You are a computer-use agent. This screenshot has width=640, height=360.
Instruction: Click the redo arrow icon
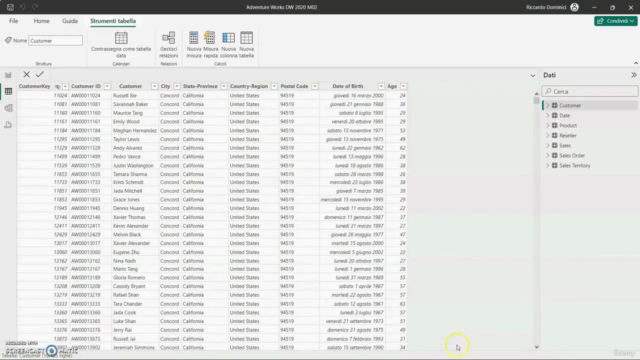click(x=35, y=7)
